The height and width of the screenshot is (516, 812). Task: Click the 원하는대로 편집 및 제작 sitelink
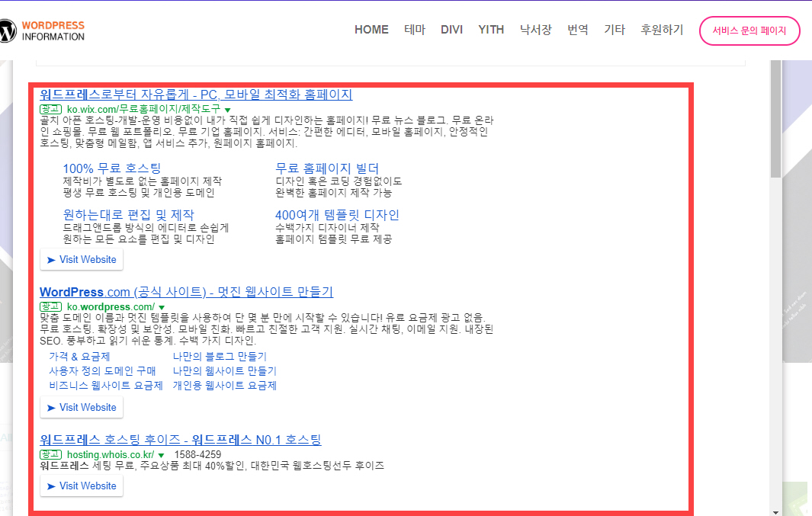(x=128, y=215)
